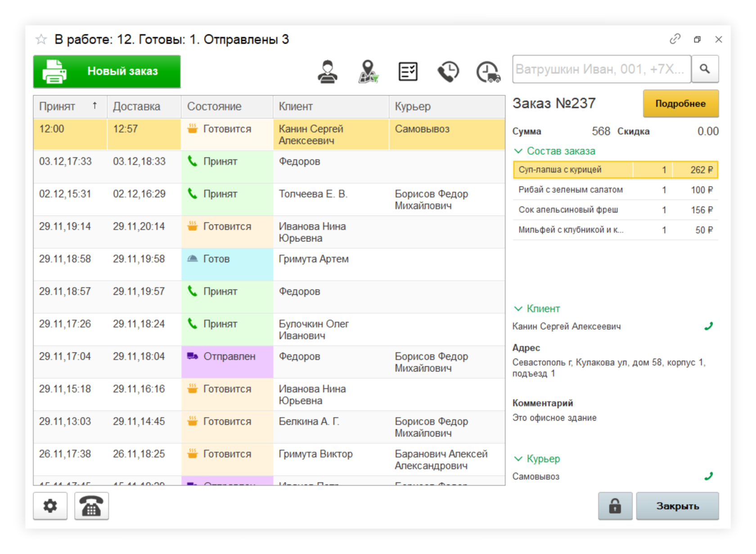Click the 02.12,15:31 accepted time cell
Image resolution: width=756 pixels, height=554 pixels.
(x=70, y=199)
